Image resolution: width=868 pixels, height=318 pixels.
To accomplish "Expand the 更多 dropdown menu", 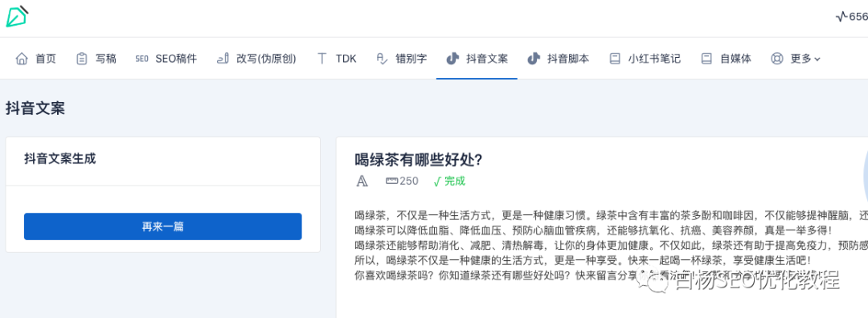I will pyautogui.click(x=796, y=59).
